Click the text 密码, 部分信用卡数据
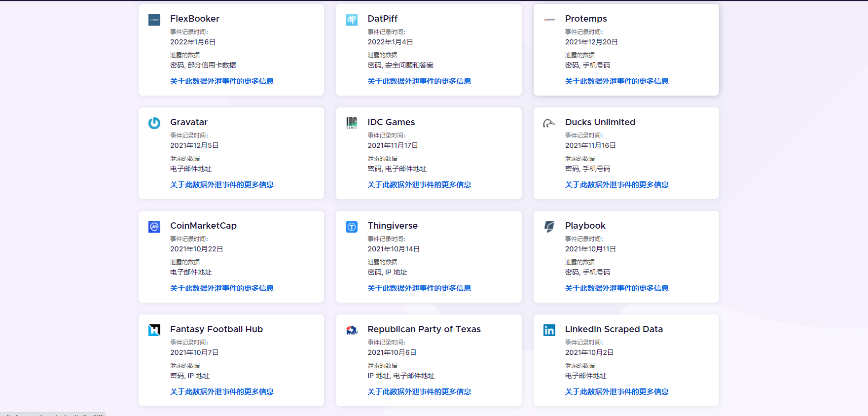868x416 pixels. tap(203, 65)
